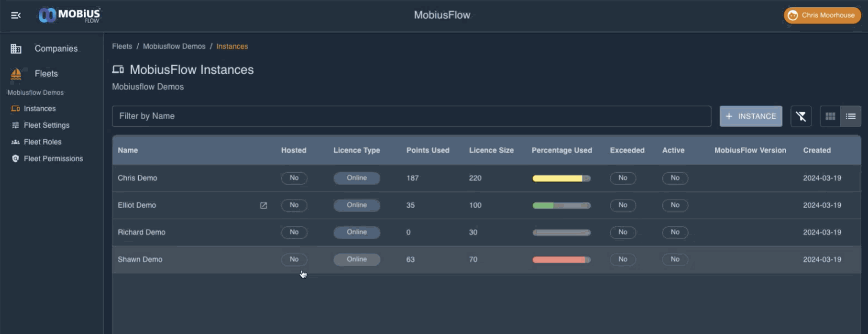Collapse the sidebar with the hamburger icon
Screen dimensions: 868x334
pyautogui.click(x=16, y=15)
